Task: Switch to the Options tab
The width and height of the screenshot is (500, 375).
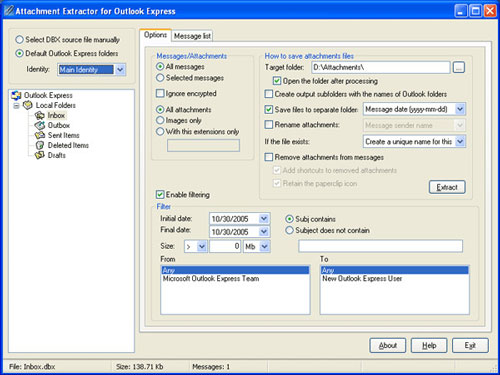Action: (155, 35)
